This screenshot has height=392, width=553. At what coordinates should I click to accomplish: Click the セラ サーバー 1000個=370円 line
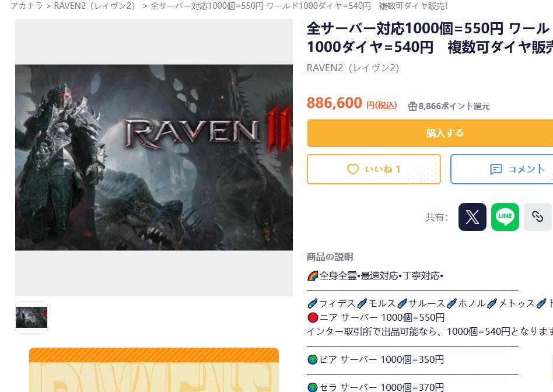(375, 387)
